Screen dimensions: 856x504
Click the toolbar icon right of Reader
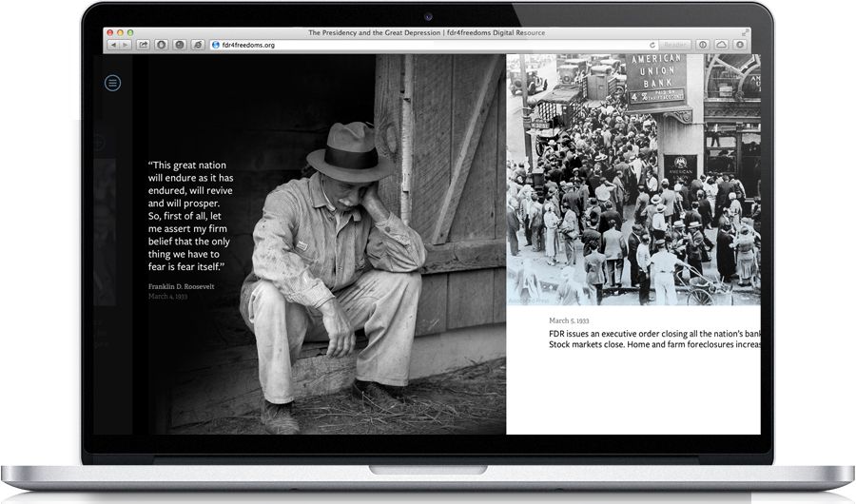(703, 45)
